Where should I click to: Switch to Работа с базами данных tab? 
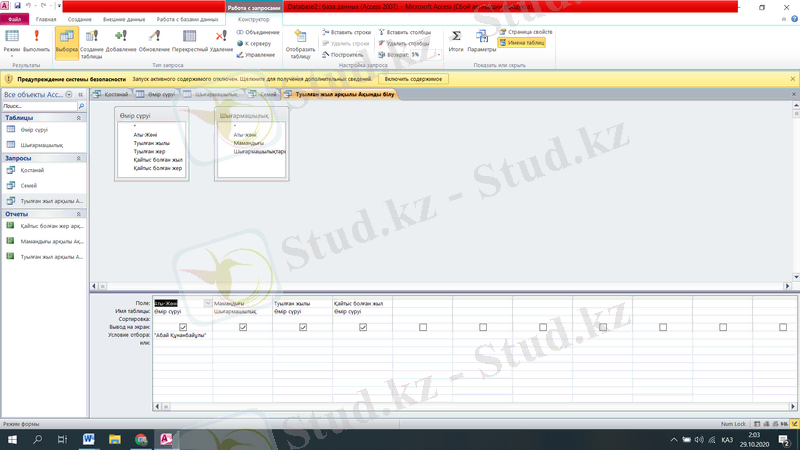click(187, 19)
